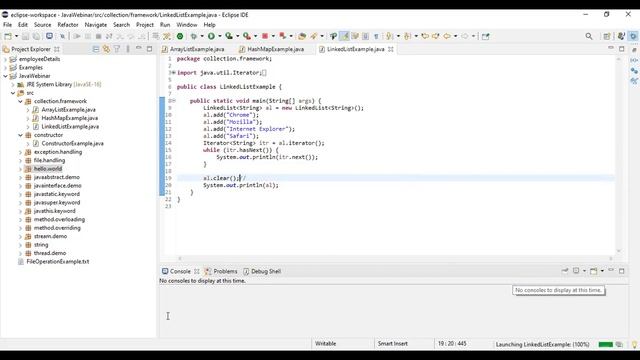Select LinkedListExample.java in Project Explorer
The width and height of the screenshot is (640, 360).
70,127
